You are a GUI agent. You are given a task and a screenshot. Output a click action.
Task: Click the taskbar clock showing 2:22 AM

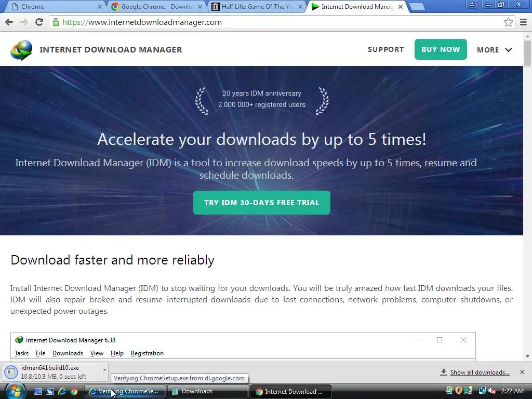click(512, 391)
